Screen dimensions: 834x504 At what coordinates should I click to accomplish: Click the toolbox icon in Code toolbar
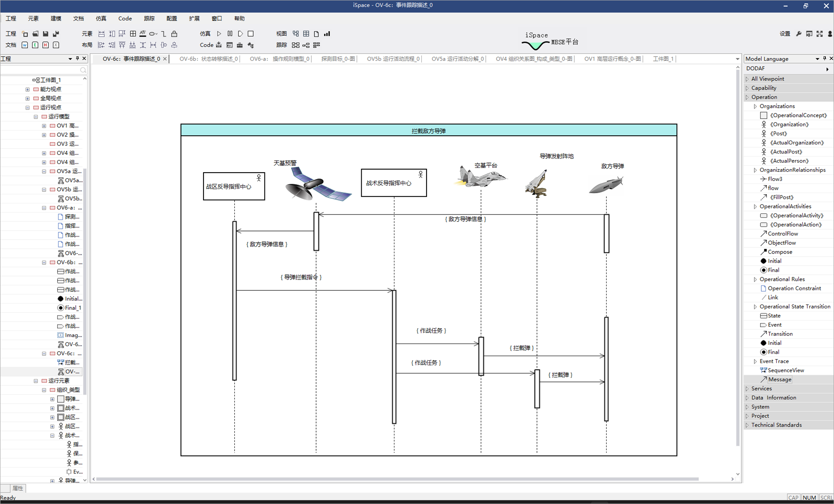(x=240, y=45)
